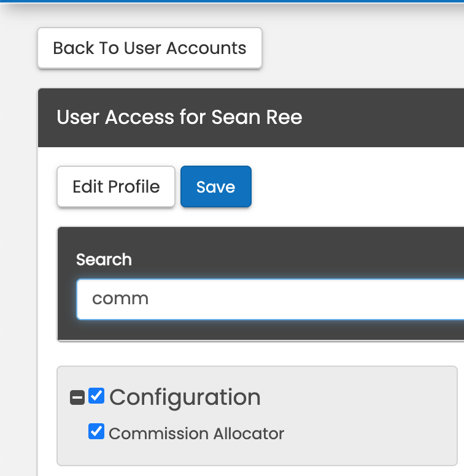Click gray page background beside Back button
Screen dimensions: 464x476
tap(362, 48)
